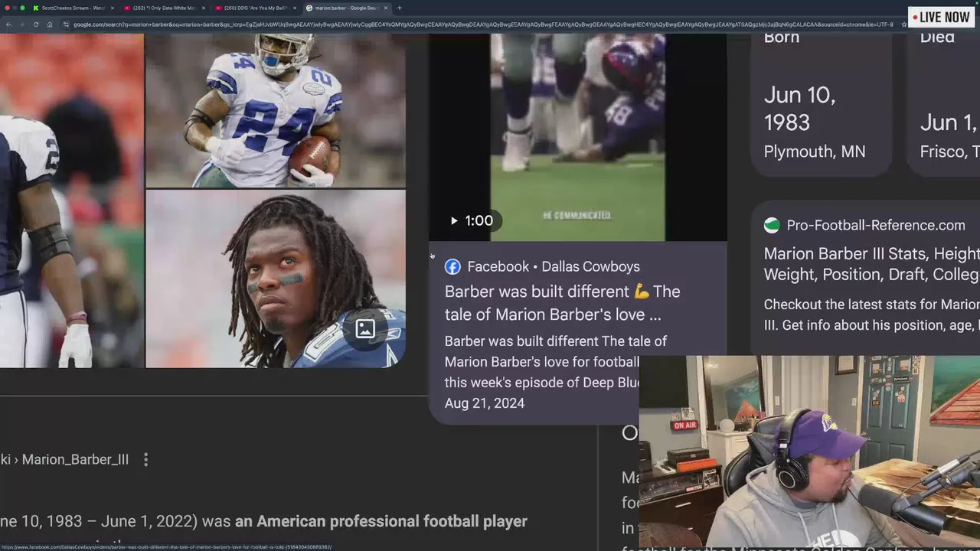Click the Plymouth, MN birthplace text

(x=815, y=152)
